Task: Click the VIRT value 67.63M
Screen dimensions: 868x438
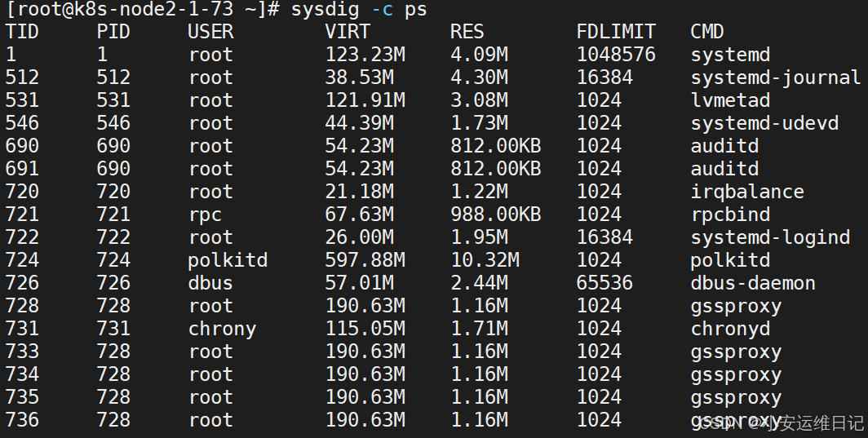Action: click(359, 215)
